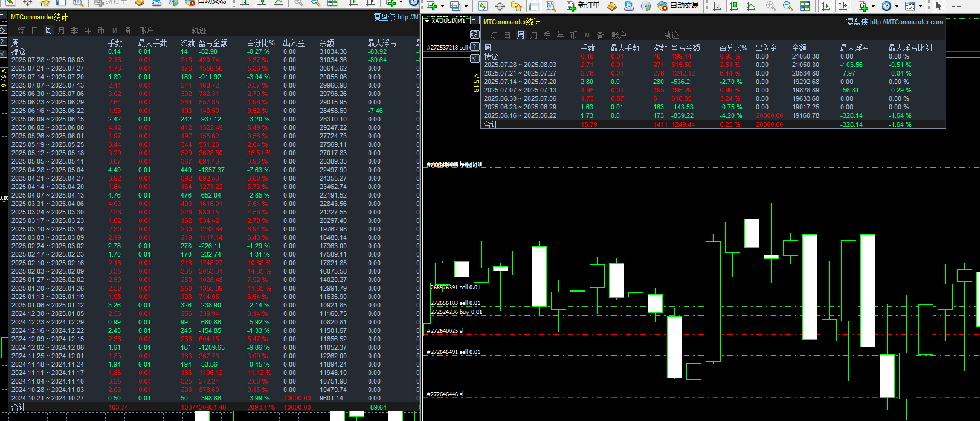Click the ? help button on right panel

click(x=474, y=47)
